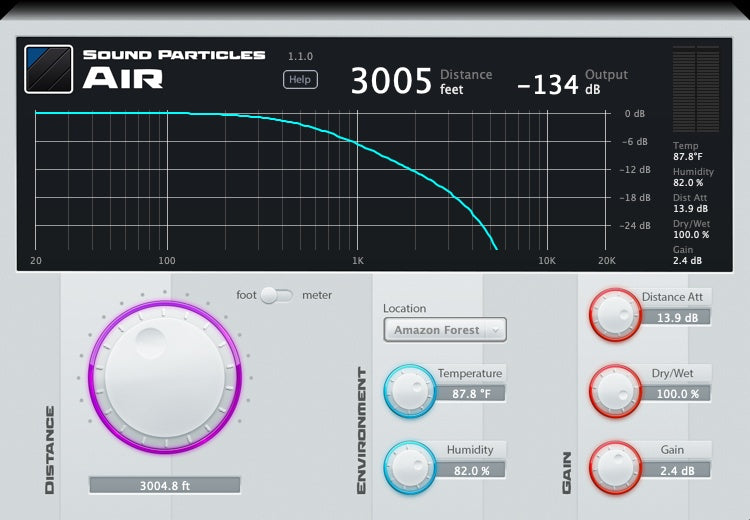Click the 2.4 dB Gain field
The image size is (750, 520).
tap(676, 470)
